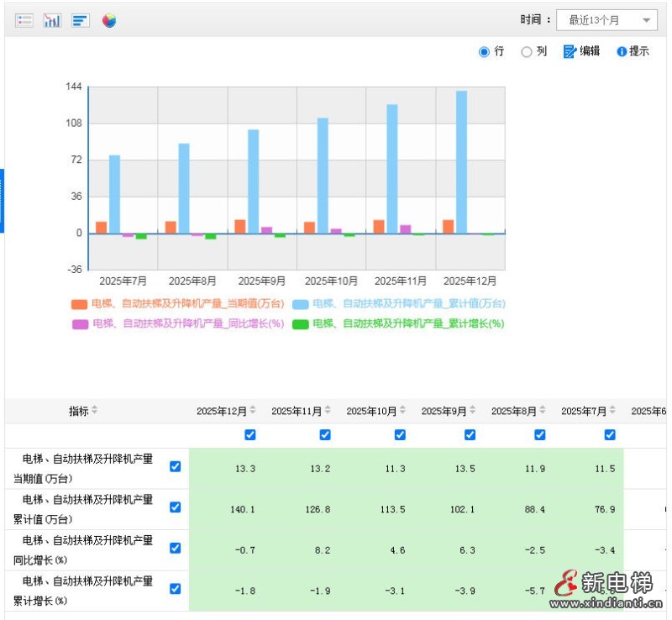Click the 2025年12月 cumulative blue bar

click(461, 161)
